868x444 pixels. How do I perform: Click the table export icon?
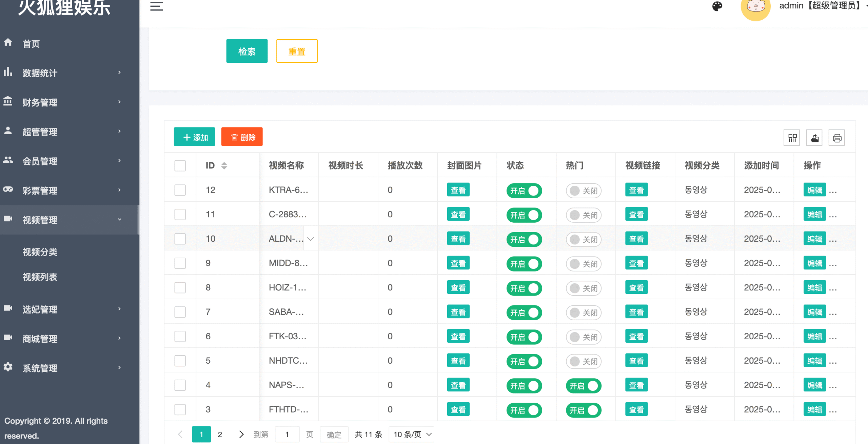[814, 138]
